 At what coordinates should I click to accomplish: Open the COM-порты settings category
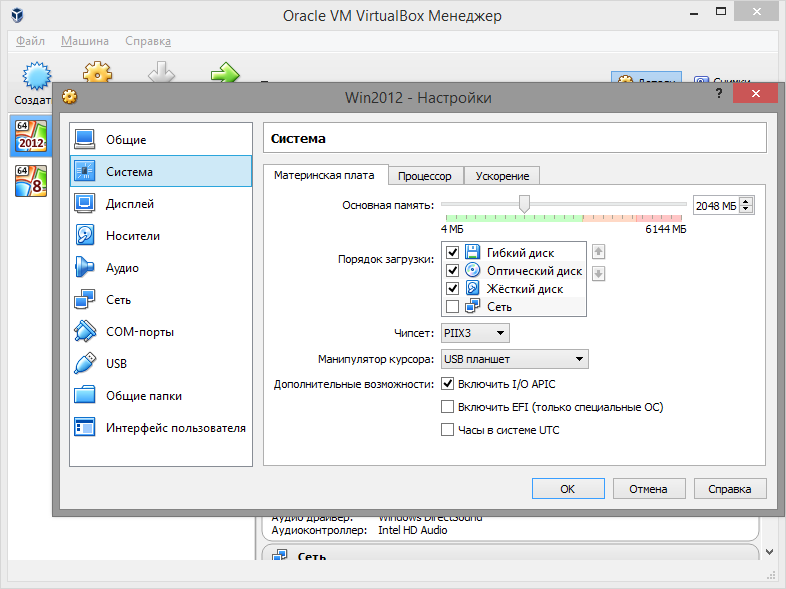pyautogui.click(x=160, y=332)
